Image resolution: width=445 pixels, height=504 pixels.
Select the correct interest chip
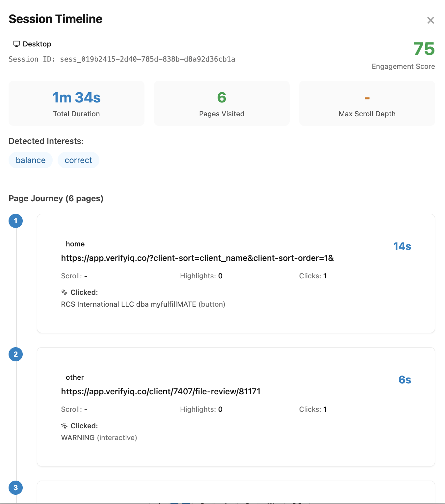[78, 160]
